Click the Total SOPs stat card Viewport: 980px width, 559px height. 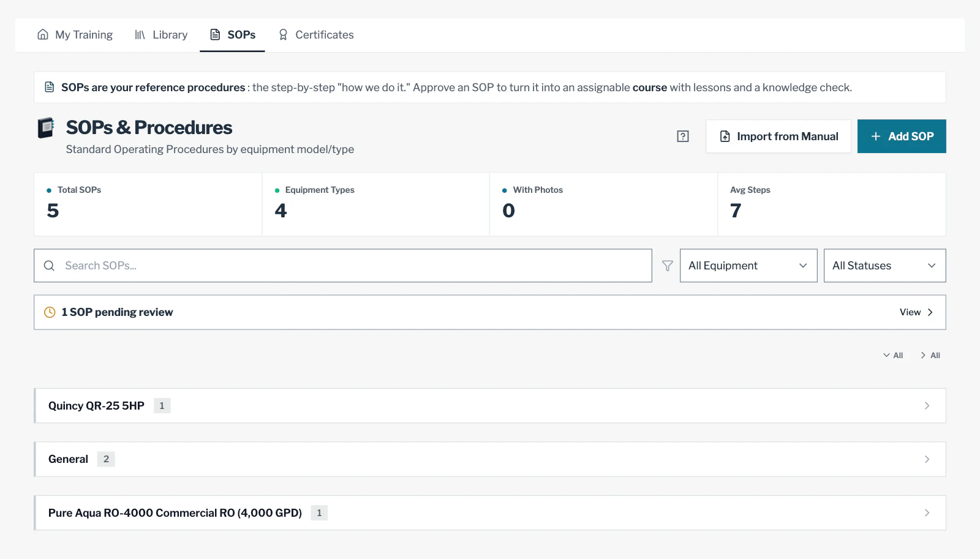[x=148, y=204]
